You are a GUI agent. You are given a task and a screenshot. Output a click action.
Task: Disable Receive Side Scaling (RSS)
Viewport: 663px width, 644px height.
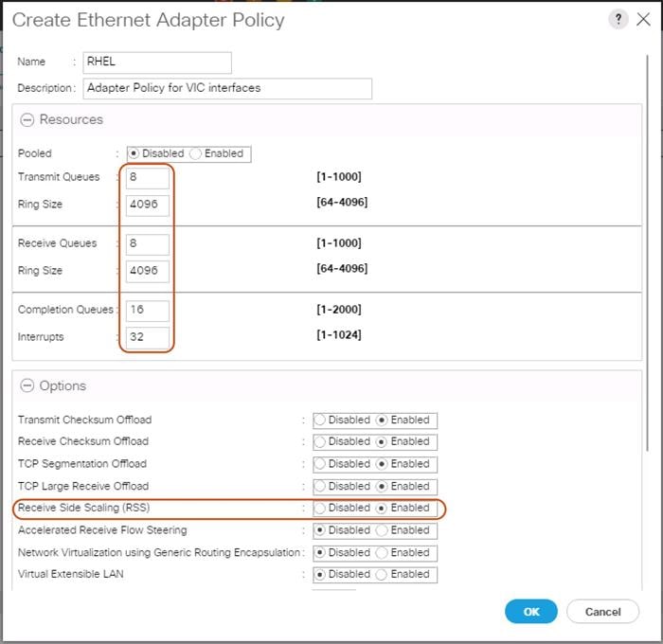pyautogui.click(x=320, y=508)
